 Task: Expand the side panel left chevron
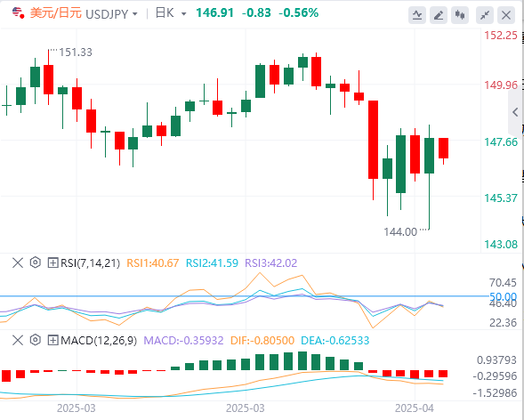515,112
